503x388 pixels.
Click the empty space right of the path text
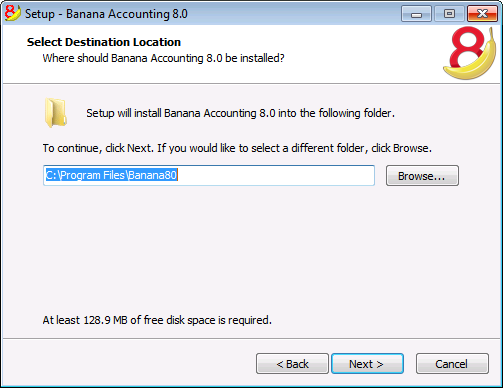point(275,175)
